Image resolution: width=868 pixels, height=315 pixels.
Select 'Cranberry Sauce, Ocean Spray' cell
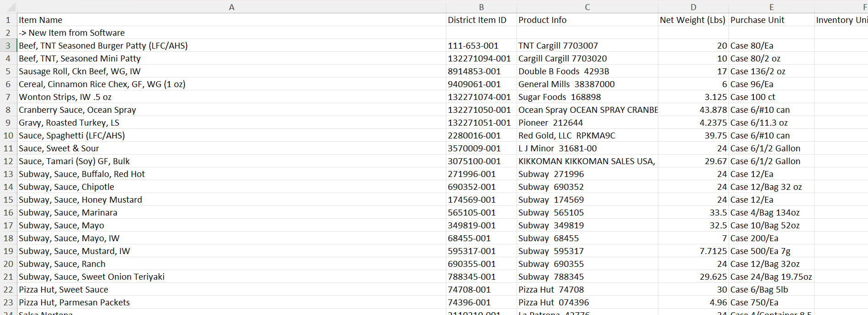232,110
